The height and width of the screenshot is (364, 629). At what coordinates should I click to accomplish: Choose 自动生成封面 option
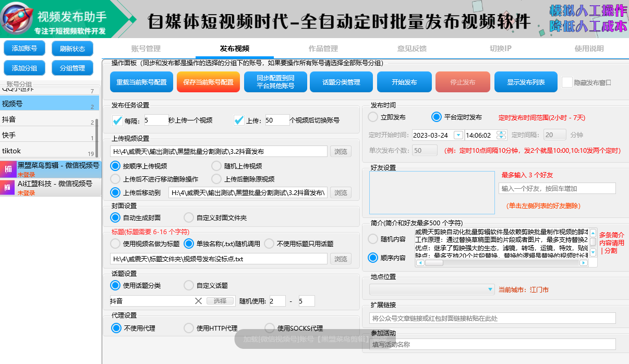115,217
